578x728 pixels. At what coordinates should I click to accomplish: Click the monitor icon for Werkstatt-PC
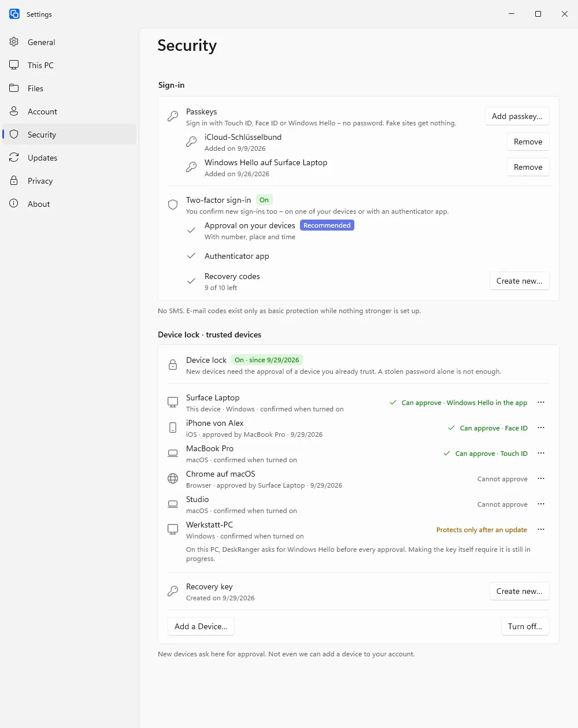[173, 529]
